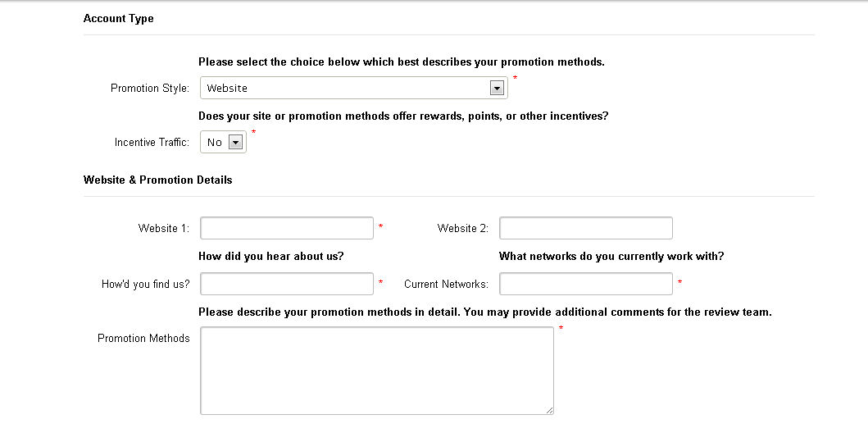Select the Current Networks input field
The width and height of the screenshot is (868, 433).
pyautogui.click(x=585, y=284)
